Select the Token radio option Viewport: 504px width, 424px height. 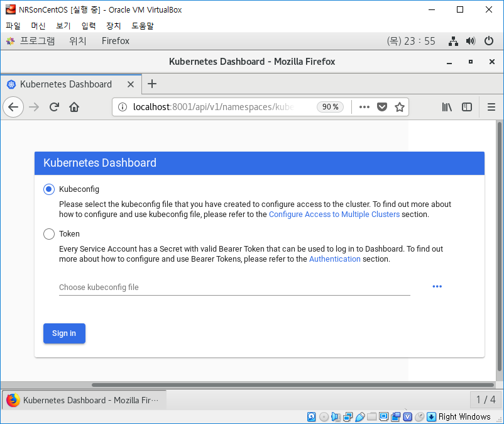(x=49, y=234)
